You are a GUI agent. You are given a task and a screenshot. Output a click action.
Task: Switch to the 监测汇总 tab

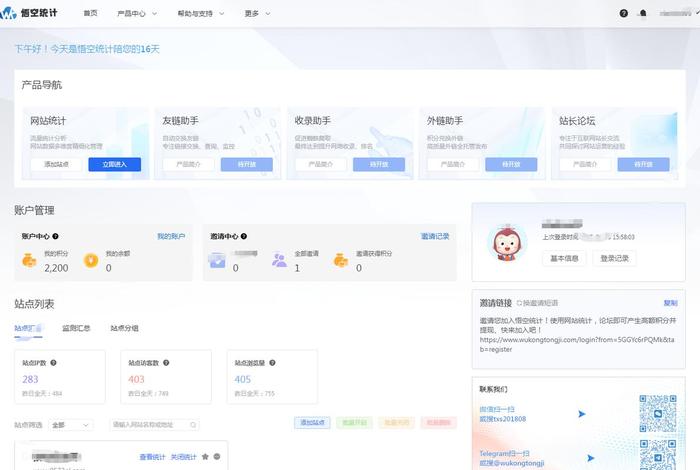(76, 329)
